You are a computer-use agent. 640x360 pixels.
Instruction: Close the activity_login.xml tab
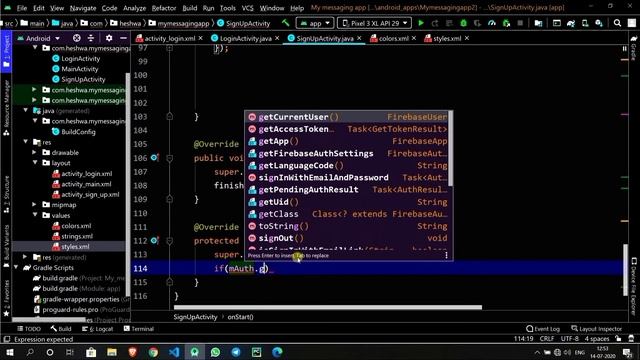tap(201, 38)
